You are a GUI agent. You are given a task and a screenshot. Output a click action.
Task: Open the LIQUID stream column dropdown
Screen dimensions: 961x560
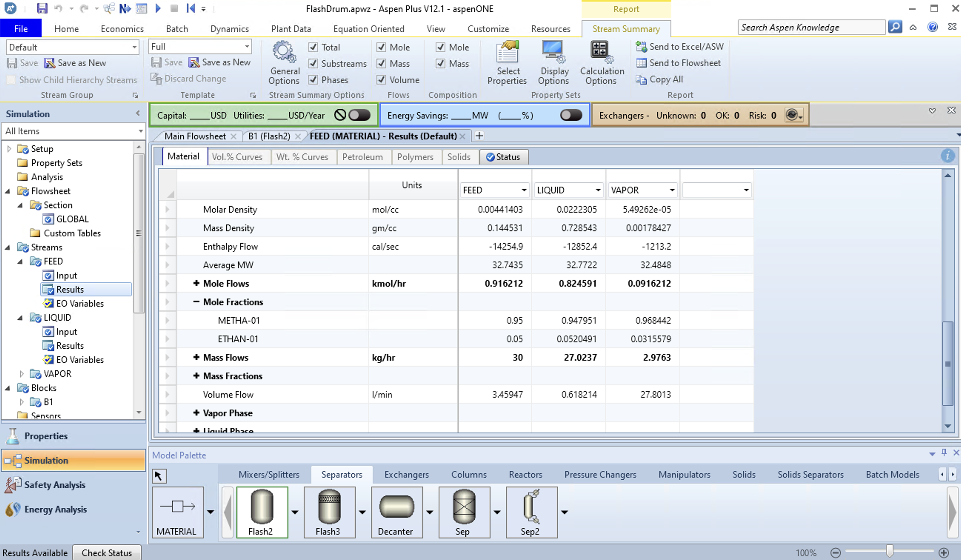(x=598, y=190)
